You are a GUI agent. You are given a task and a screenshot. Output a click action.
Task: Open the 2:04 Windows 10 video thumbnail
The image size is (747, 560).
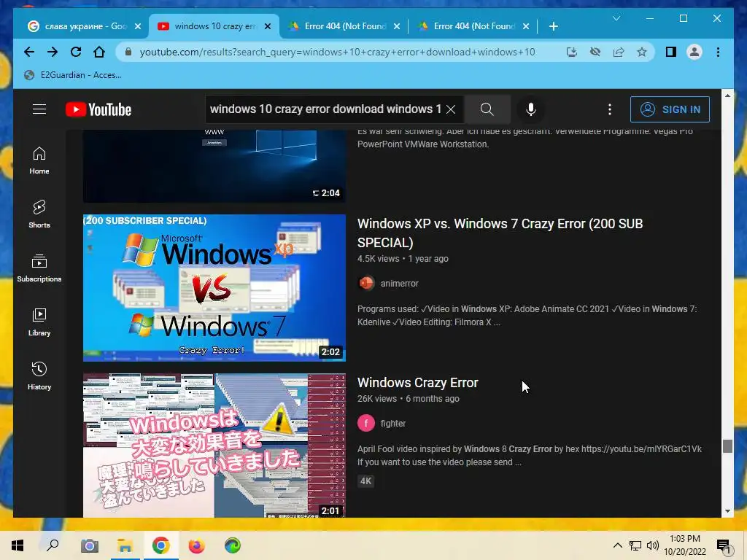pyautogui.click(x=214, y=166)
